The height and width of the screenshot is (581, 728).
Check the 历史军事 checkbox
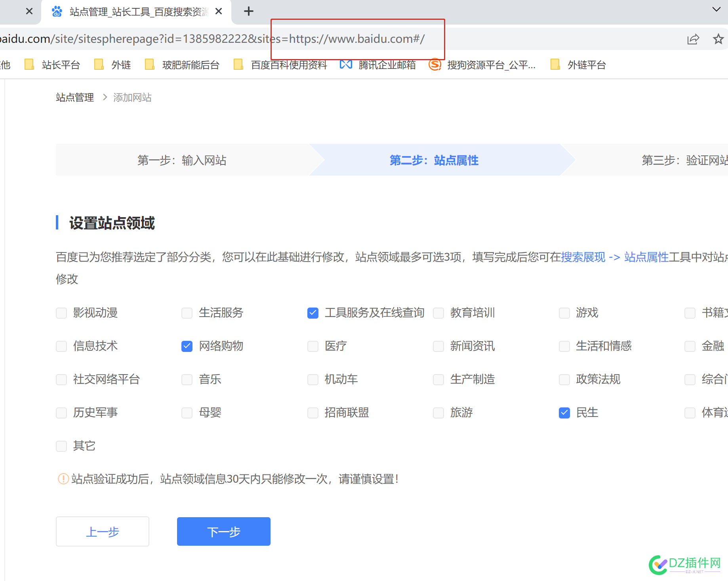coord(61,413)
